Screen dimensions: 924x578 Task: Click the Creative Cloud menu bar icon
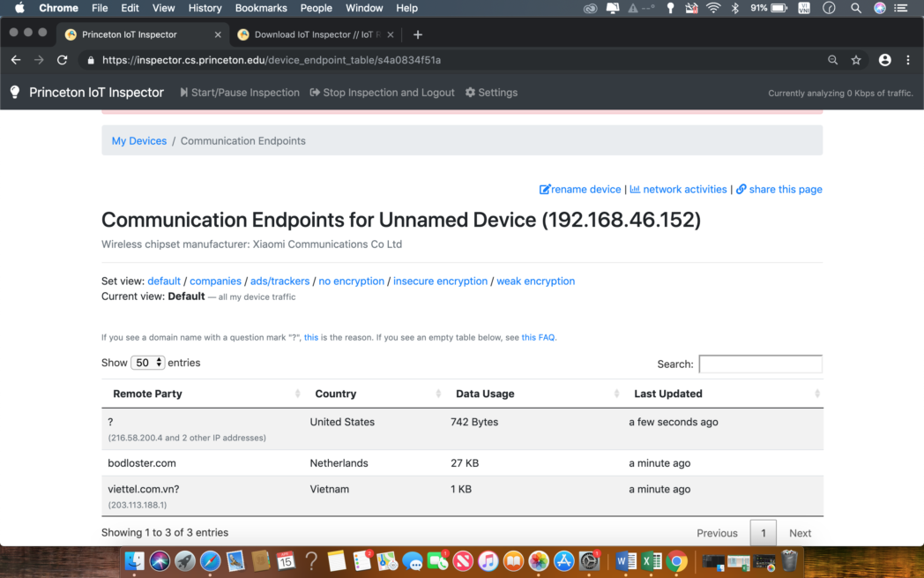click(x=591, y=8)
